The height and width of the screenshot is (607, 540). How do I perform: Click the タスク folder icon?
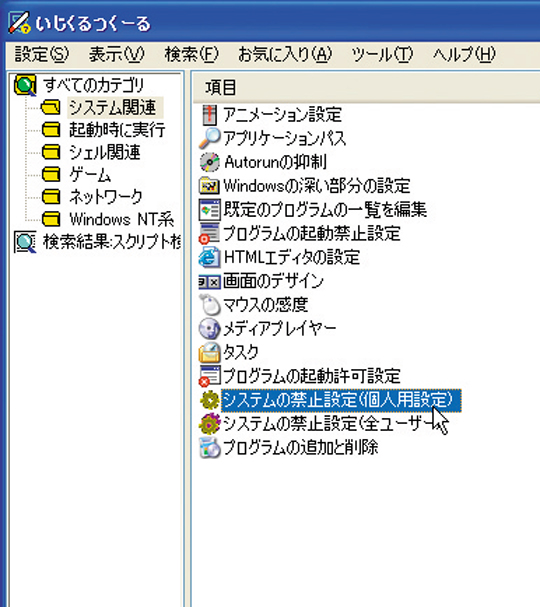209,352
